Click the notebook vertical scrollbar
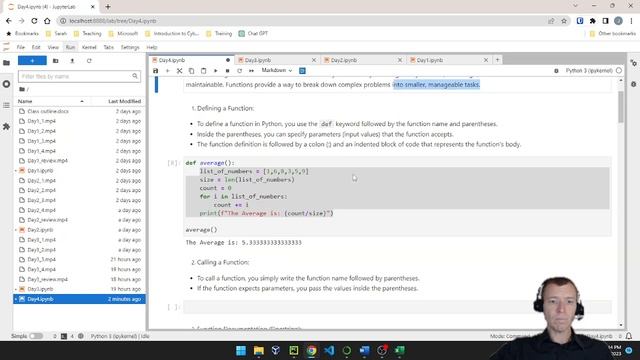 (x=621, y=106)
